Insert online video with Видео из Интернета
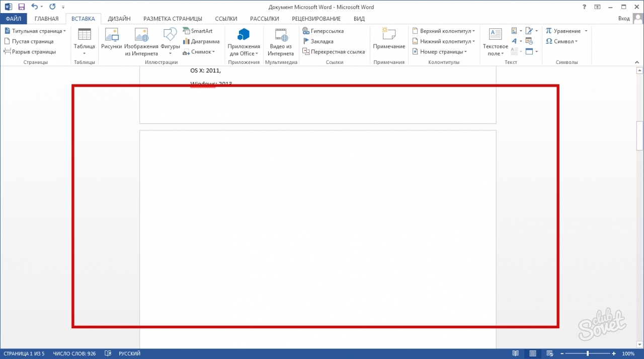The height and width of the screenshot is (359, 644). (x=280, y=41)
